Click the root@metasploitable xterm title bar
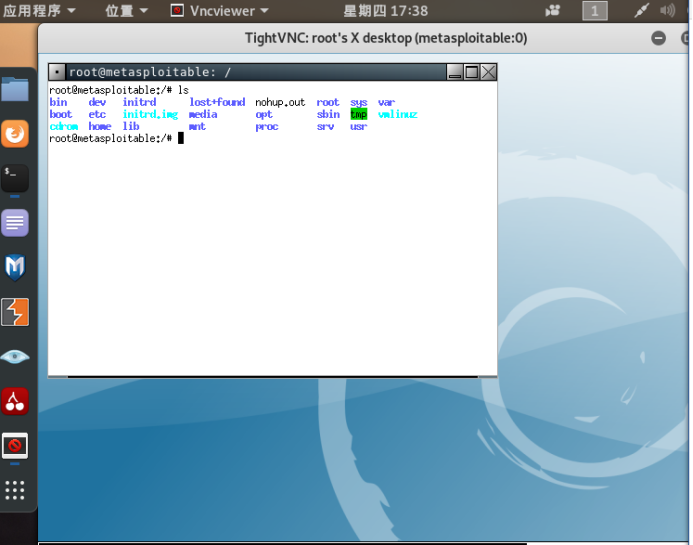The width and height of the screenshot is (693, 545). [x=255, y=72]
